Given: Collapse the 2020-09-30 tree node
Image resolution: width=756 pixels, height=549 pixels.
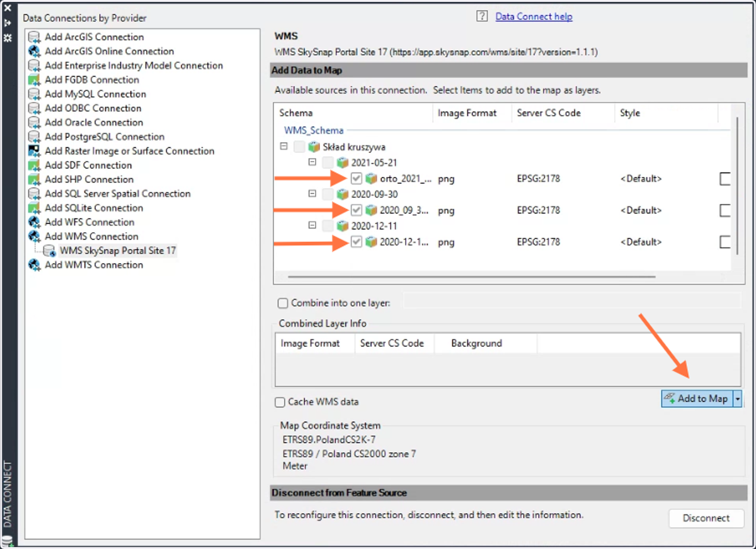Looking at the screenshot, I should point(312,194).
